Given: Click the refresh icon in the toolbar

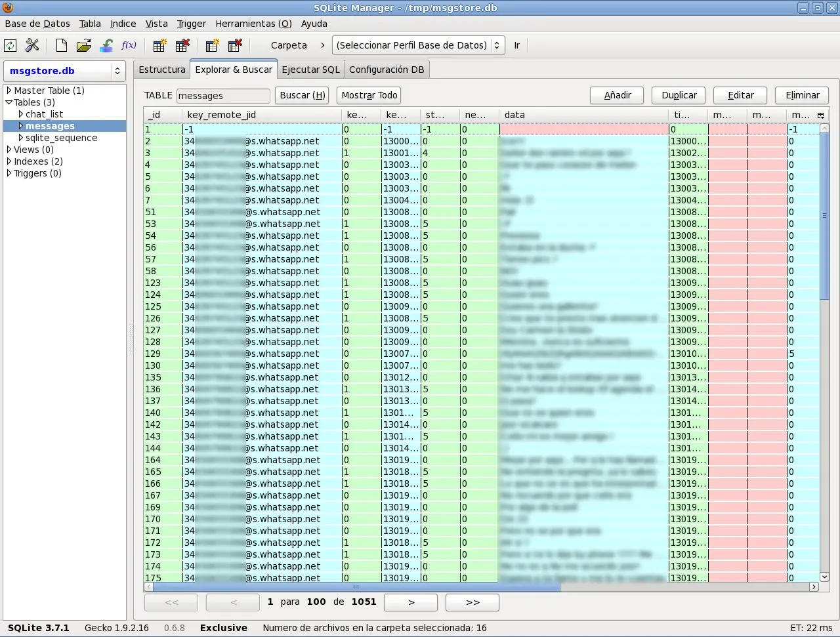Looking at the screenshot, I should point(10,45).
